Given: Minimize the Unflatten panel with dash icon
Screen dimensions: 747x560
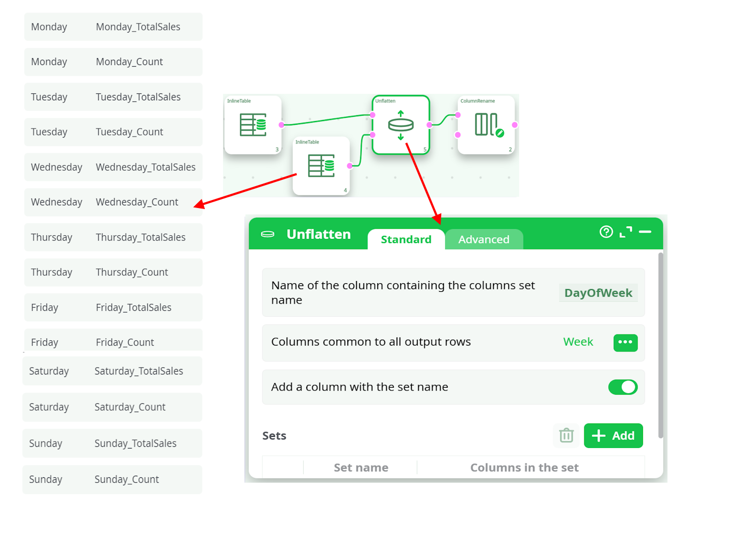Looking at the screenshot, I should click(645, 231).
